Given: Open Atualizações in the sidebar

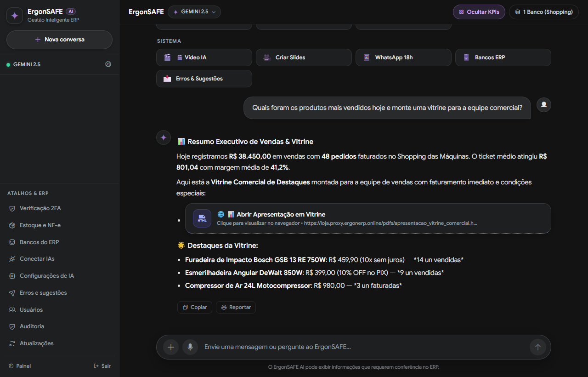Looking at the screenshot, I should 60,343.
